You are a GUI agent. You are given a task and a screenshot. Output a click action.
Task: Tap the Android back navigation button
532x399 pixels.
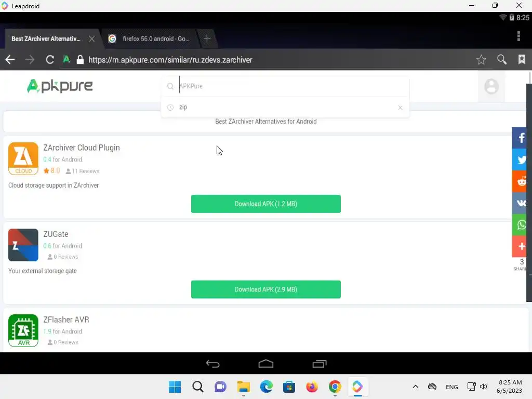[212, 364]
